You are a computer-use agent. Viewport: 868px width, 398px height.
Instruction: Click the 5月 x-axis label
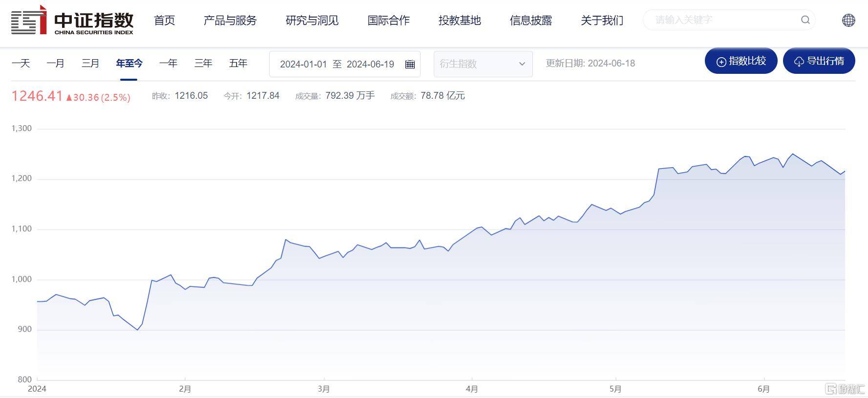(615, 389)
